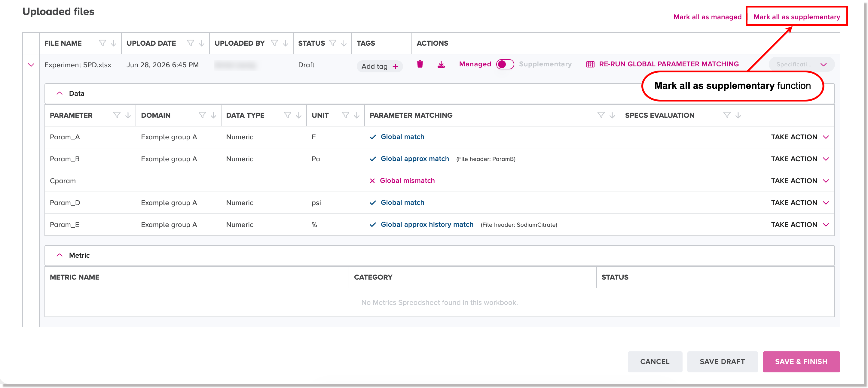Image resolution: width=868 pixels, height=388 pixels.
Task: Collapse the Data section
Action: tap(59, 93)
